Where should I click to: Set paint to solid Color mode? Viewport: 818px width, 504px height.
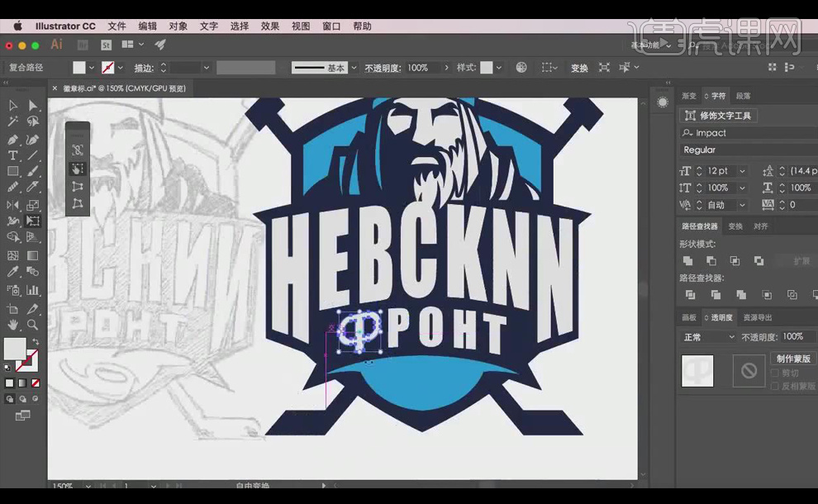pos(9,383)
